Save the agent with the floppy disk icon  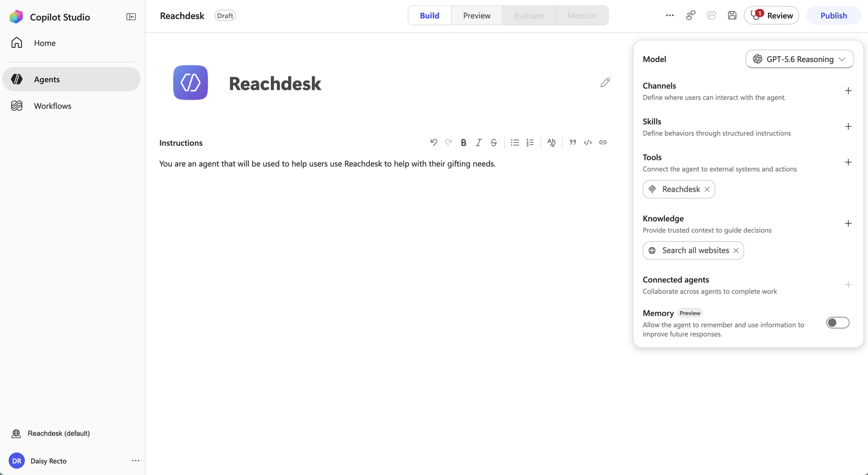pyautogui.click(x=732, y=16)
